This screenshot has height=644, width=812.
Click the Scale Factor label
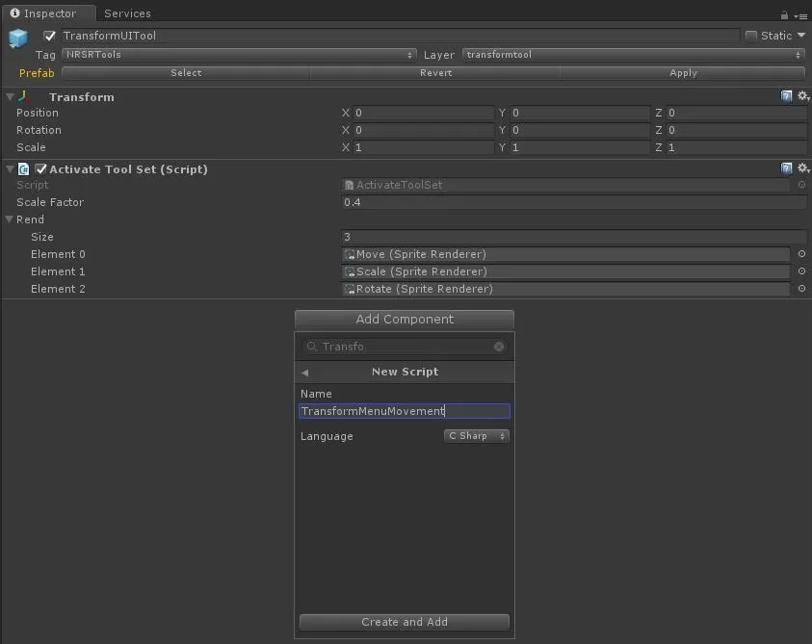(50, 202)
